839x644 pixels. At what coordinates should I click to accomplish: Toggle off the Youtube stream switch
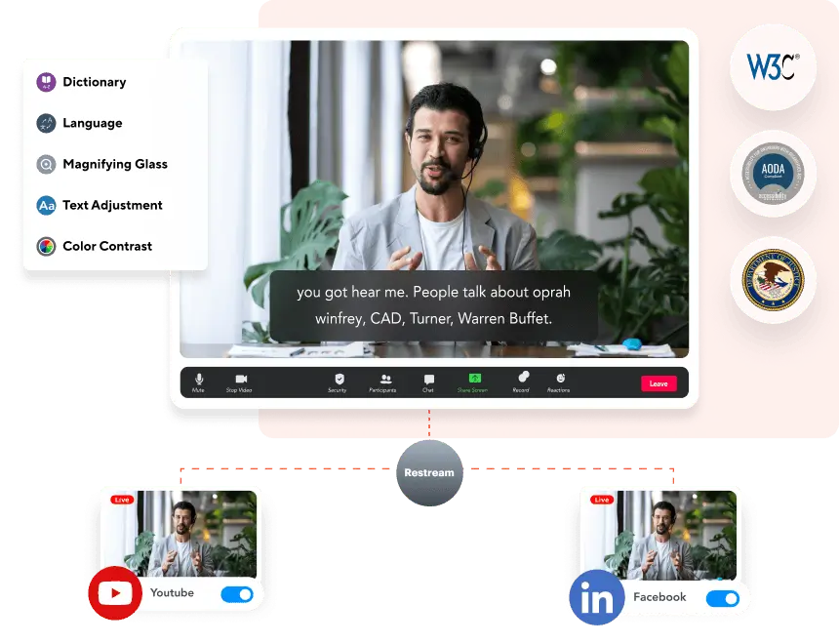click(x=238, y=594)
